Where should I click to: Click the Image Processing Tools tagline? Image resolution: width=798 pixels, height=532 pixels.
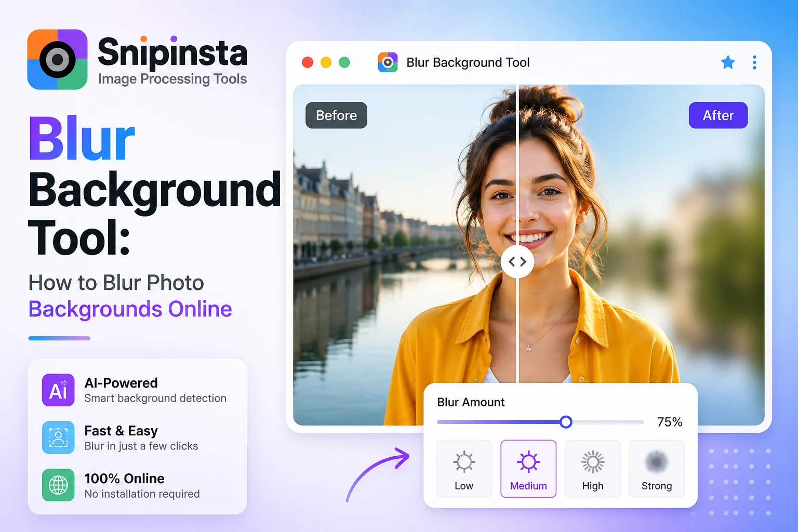pos(172,79)
